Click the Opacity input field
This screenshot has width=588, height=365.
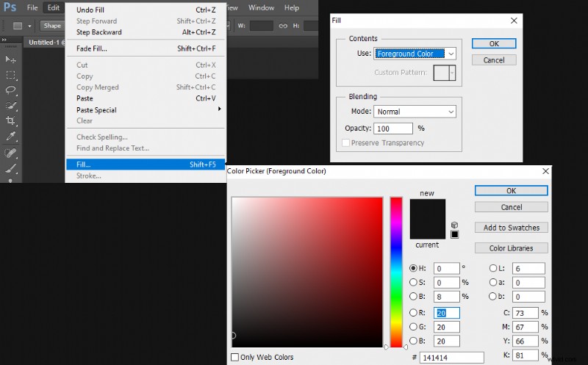coord(393,129)
